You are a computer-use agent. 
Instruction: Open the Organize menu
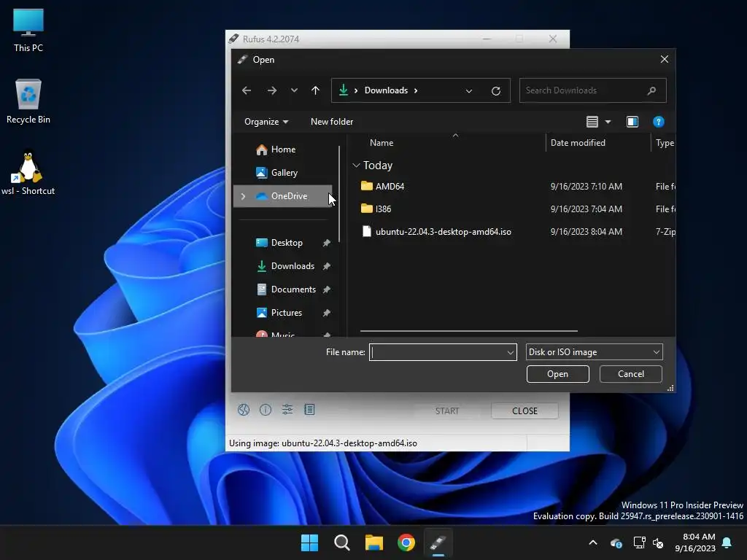[x=266, y=122]
